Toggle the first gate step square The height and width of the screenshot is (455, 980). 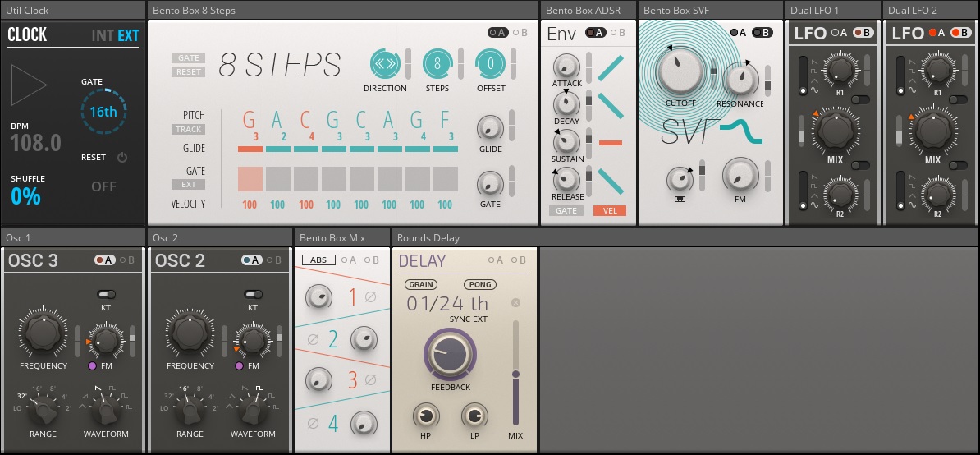pyautogui.click(x=250, y=179)
